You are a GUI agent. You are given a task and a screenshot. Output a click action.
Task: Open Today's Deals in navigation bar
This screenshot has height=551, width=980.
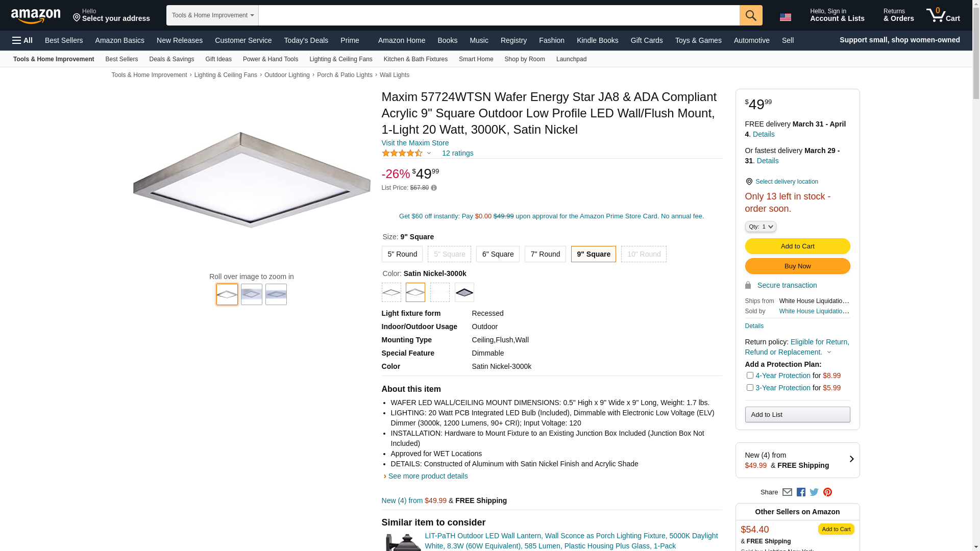pyautogui.click(x=306, y=40)
